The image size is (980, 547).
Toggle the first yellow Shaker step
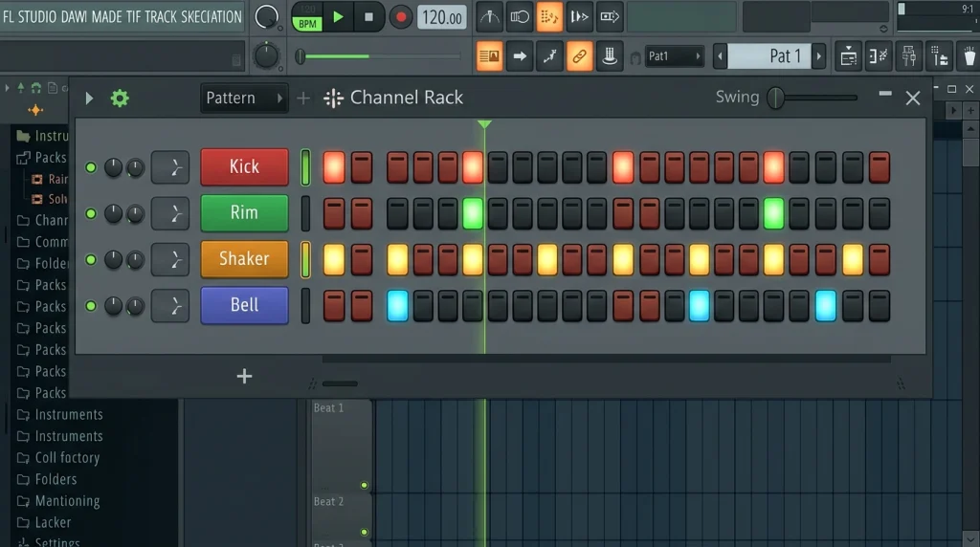coord(334,260)
